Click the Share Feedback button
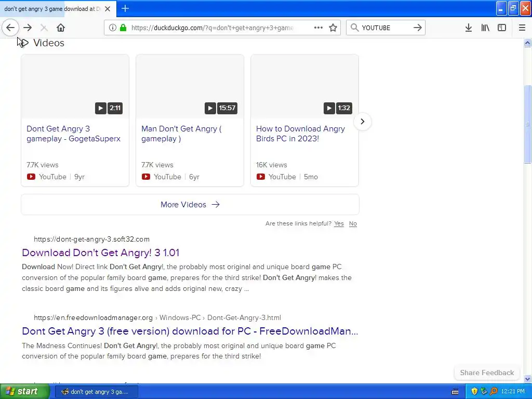The width and height of the screenshot is (532, 399). coord(487,373)
